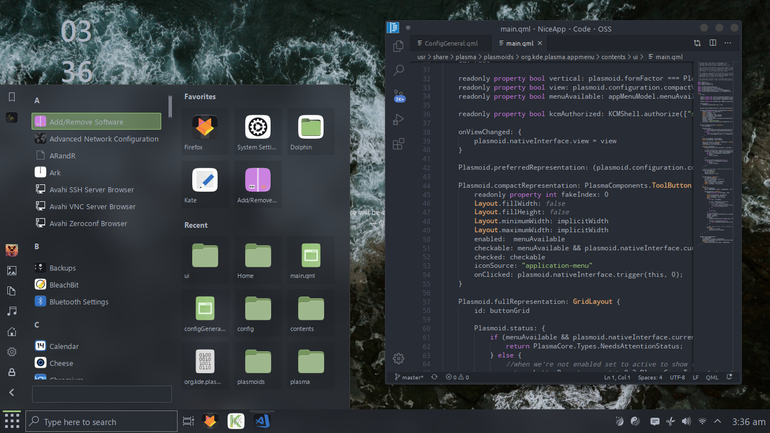
Task: Open the Search view in Code sidebar
Action: pyautogui.click(x=399, y=70)
